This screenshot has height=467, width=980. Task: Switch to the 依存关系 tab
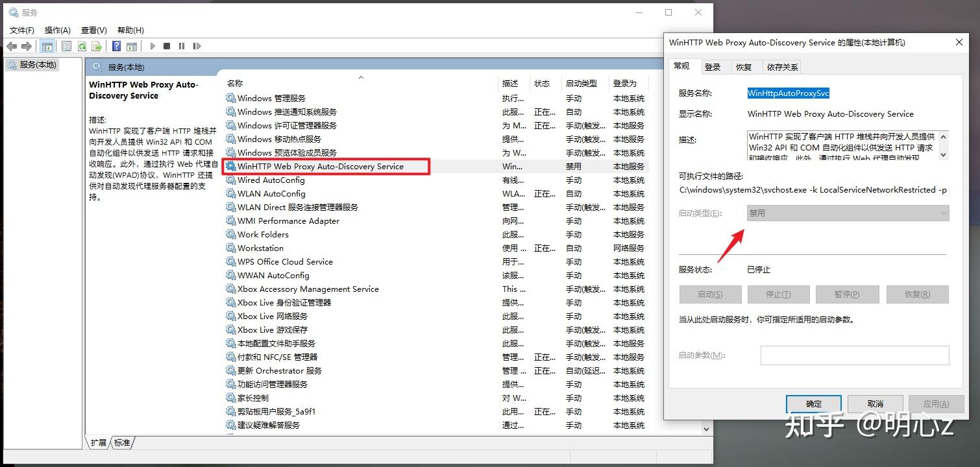click(x=781, y=66)
